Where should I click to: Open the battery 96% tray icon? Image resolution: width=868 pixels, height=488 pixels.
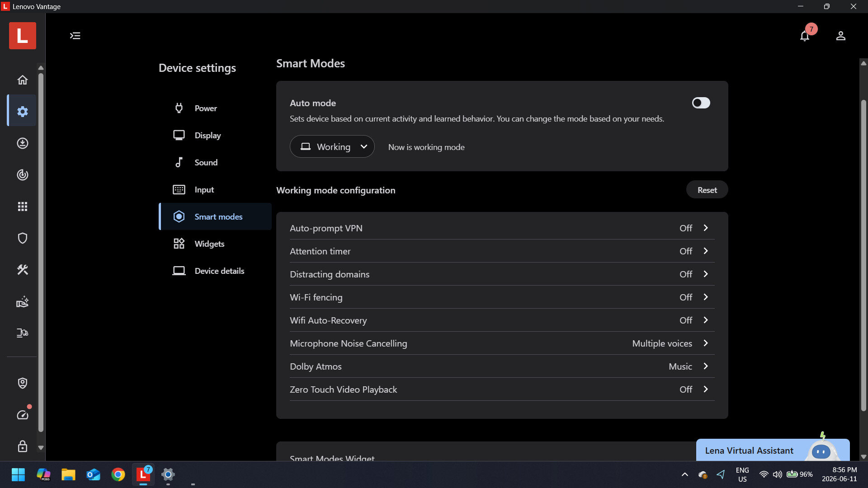(799, 474)
